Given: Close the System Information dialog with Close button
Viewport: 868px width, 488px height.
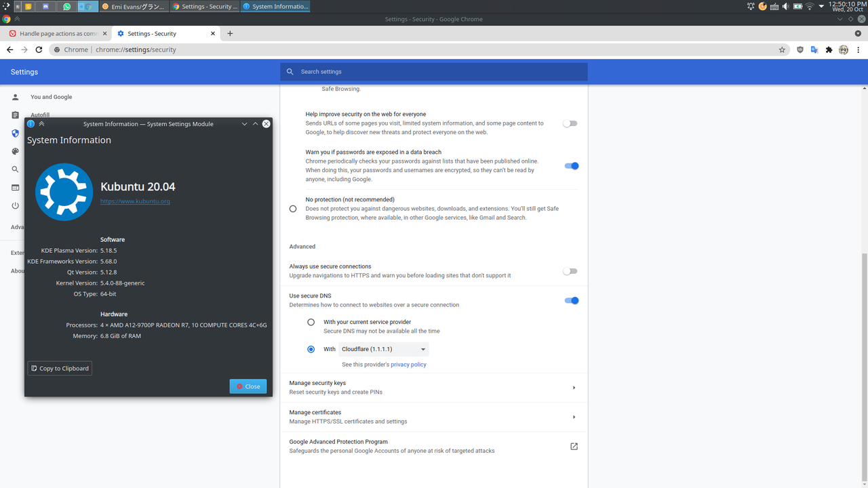Looking at the screenshot, I should pyautogui.click(x=248, y=386).
